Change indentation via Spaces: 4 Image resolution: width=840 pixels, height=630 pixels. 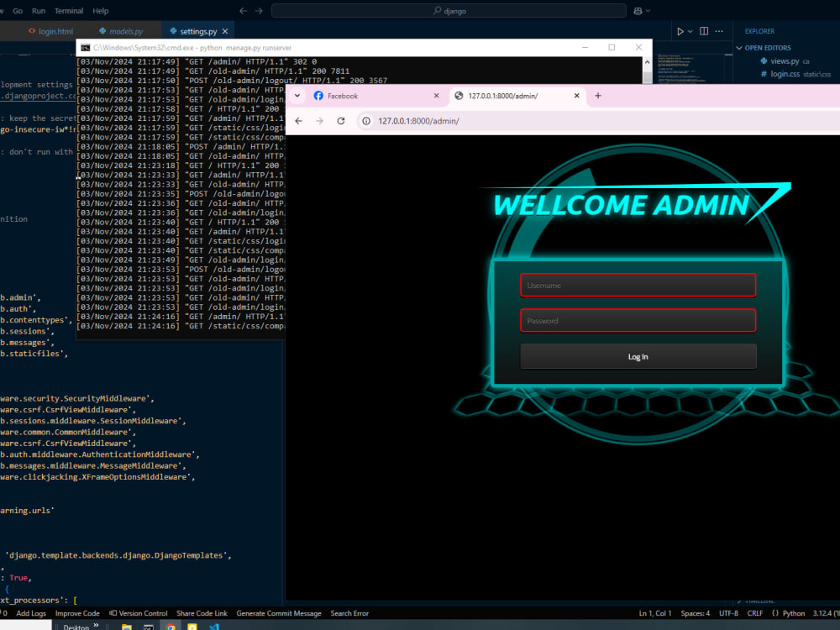pos(695,613)
